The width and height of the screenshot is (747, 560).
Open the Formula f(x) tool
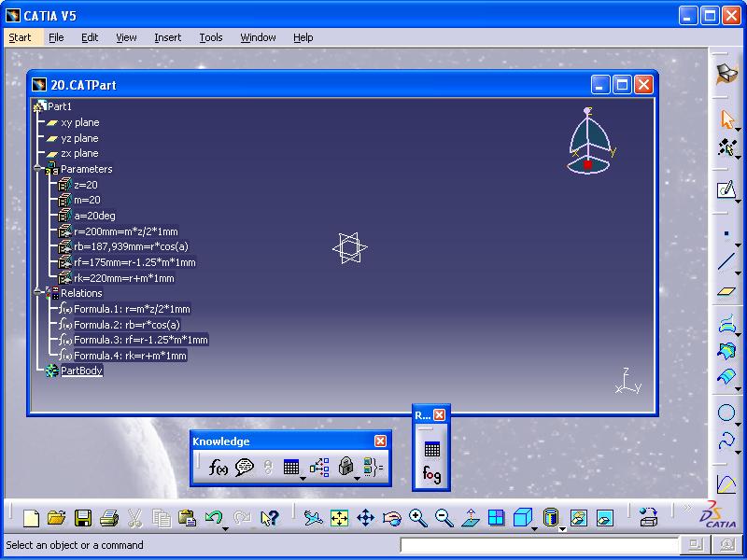point(218,468)
